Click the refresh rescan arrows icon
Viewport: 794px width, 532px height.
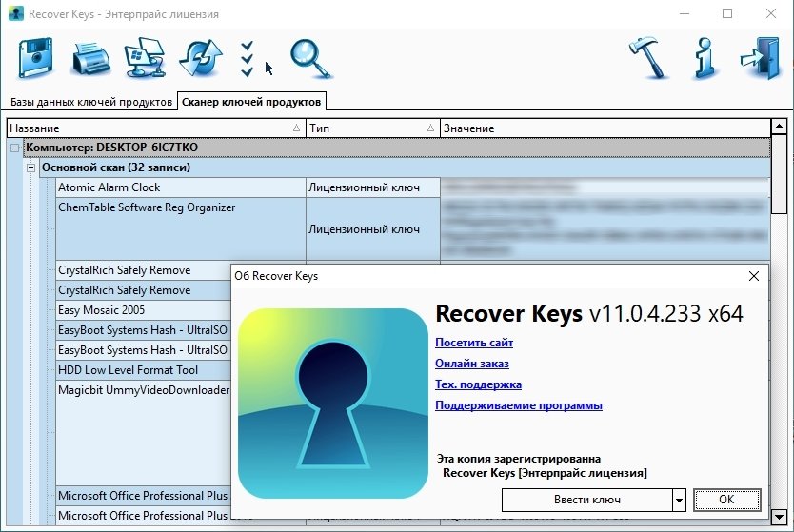click(x=201, y=58)
